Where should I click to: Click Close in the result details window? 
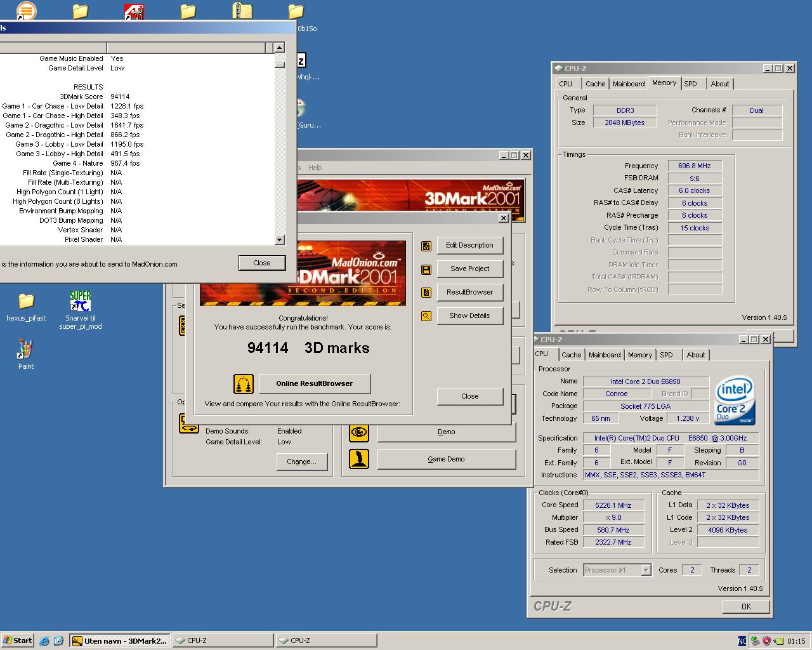point(261,263)
